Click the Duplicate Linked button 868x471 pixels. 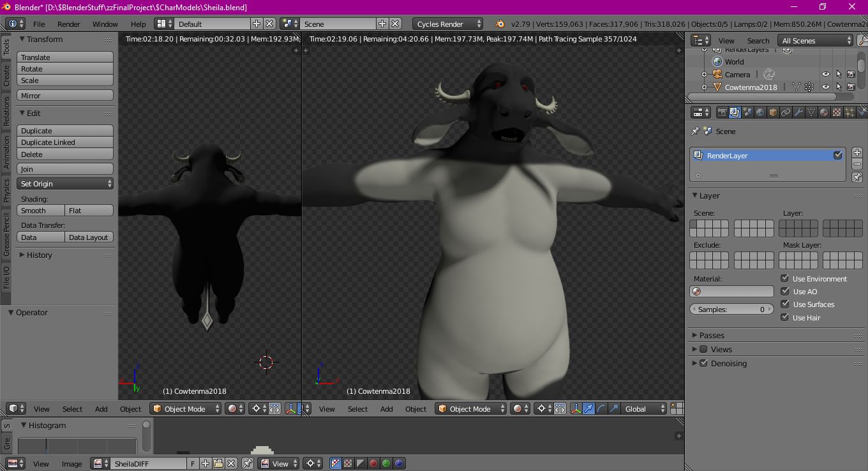(65, 142)
